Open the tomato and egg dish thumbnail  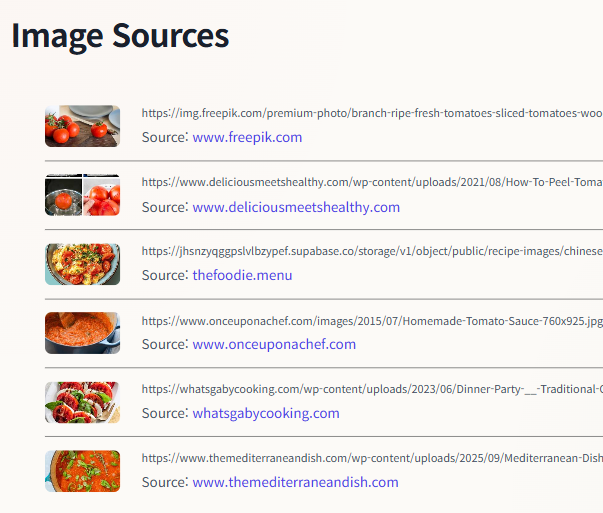point(82,264)
